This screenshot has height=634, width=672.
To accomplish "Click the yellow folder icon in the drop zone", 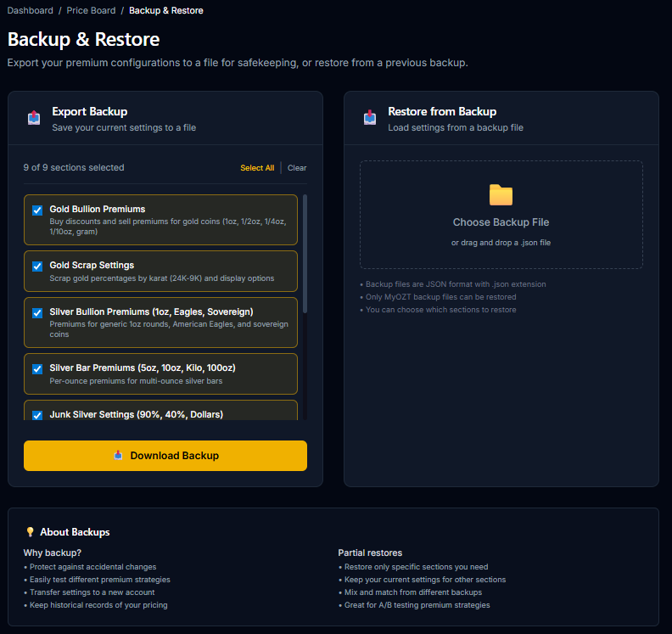I will [501, 195].
